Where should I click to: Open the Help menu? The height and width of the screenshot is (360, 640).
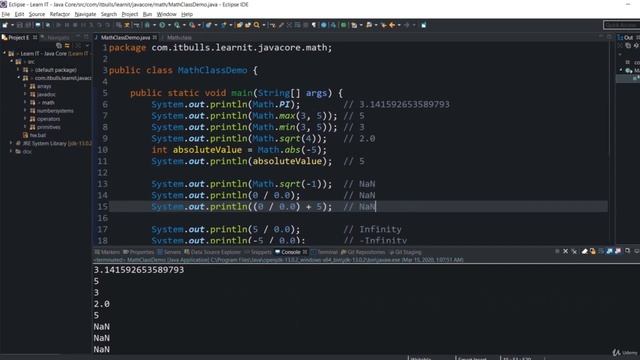click(x=187, y=14)
